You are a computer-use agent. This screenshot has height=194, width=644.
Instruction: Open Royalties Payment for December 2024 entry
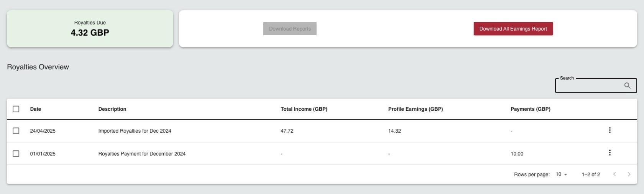pos(142,154)
